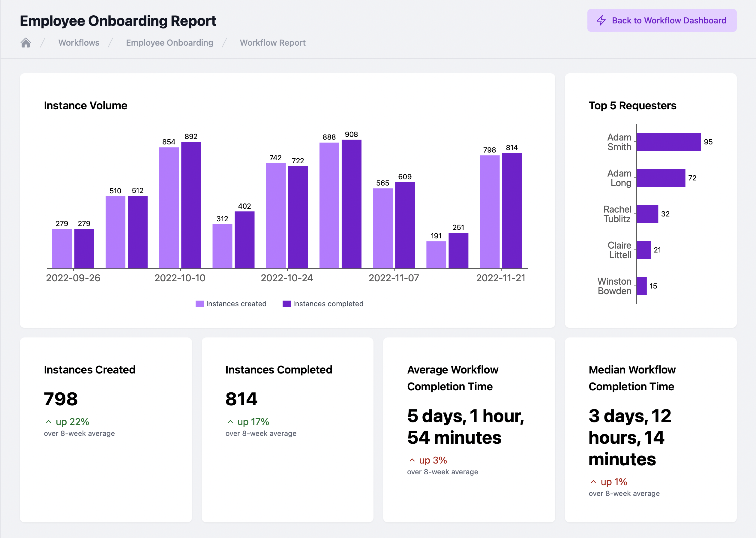Select the Workflow Report breadcrumb item
Screen dimensions: 756x538
click(x=272, y=43)
